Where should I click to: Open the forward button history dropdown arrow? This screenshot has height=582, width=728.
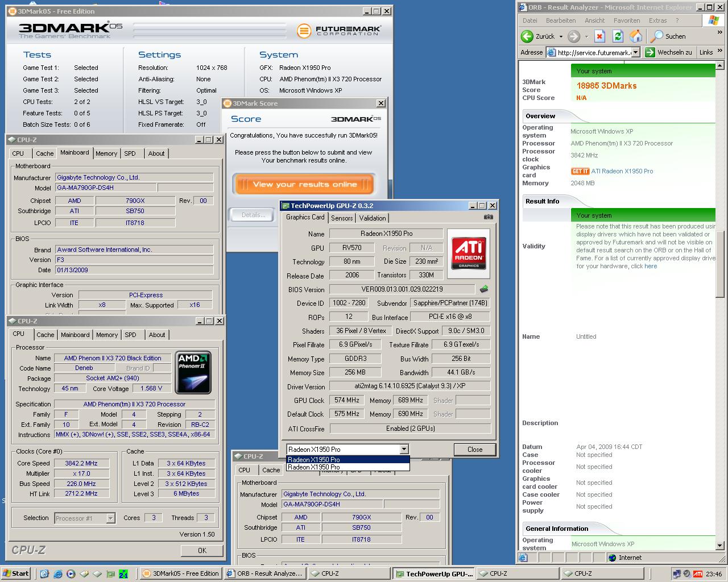(x=586, y=36)
